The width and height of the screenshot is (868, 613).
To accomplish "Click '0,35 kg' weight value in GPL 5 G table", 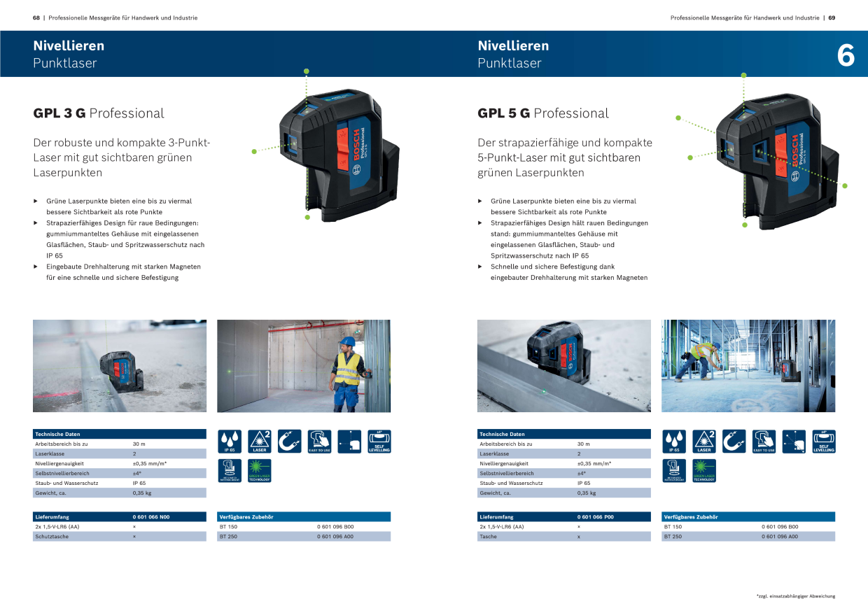I will (586, 493).
